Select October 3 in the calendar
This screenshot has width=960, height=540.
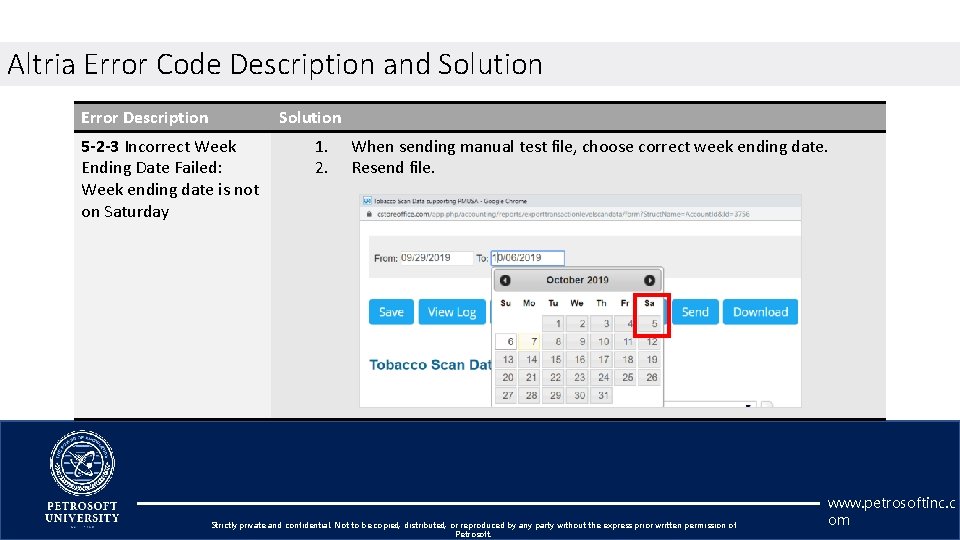[x=602, y=323]
